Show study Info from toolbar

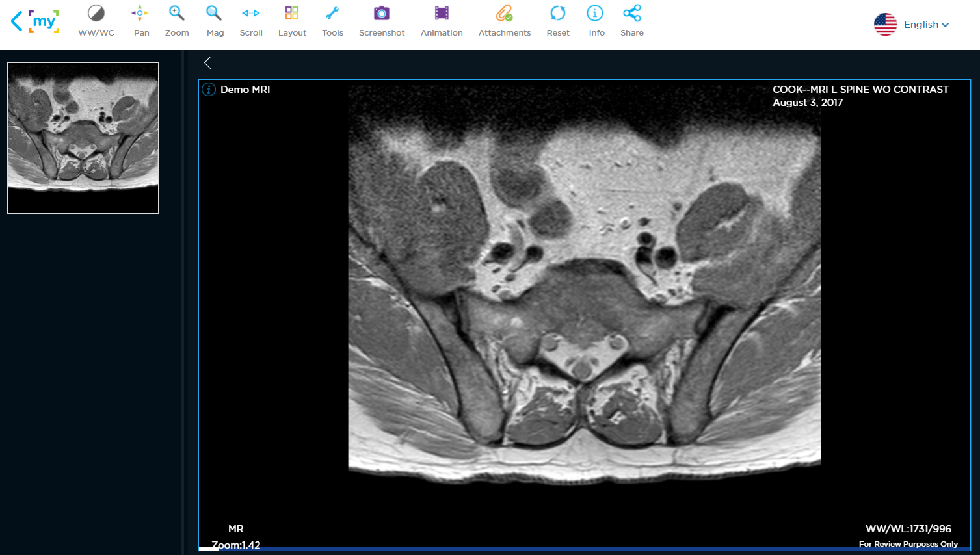click(596, 21)
